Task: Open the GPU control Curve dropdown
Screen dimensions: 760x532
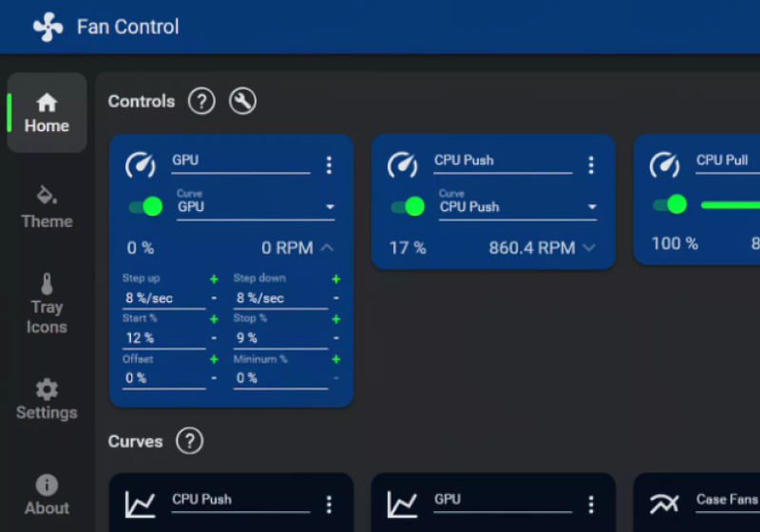Action: [256, 205]
